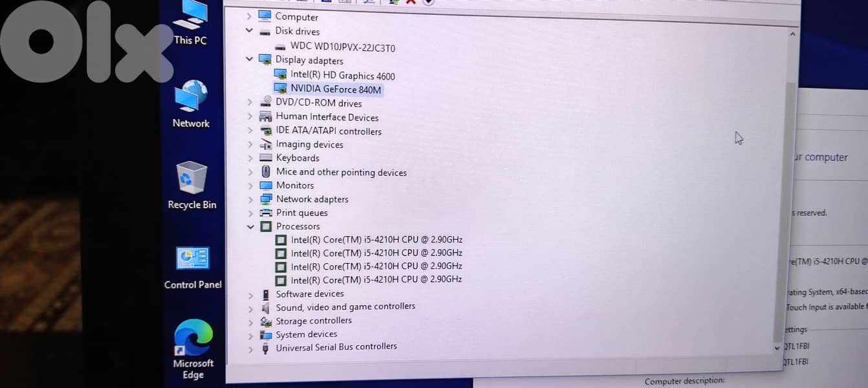Expand the Network adapters category
Screen dimensions: 868x388
pyautogui.click(x=250, y=199)
